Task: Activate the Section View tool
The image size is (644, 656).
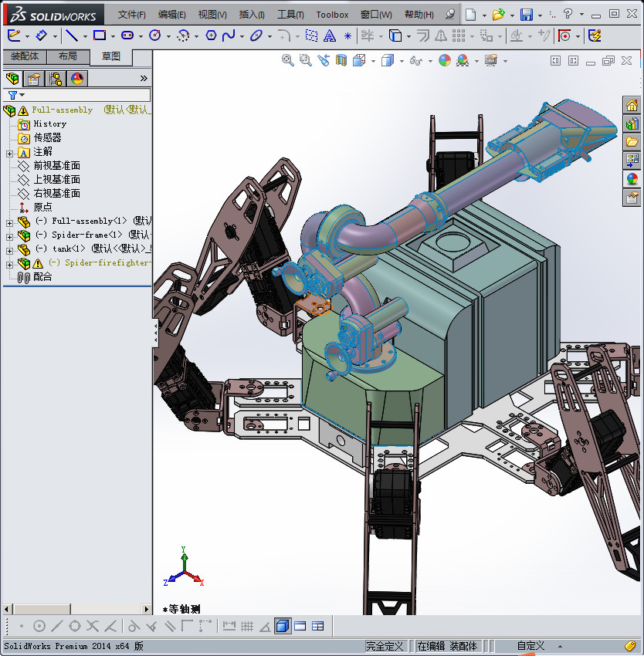Action: click(340, 60)
